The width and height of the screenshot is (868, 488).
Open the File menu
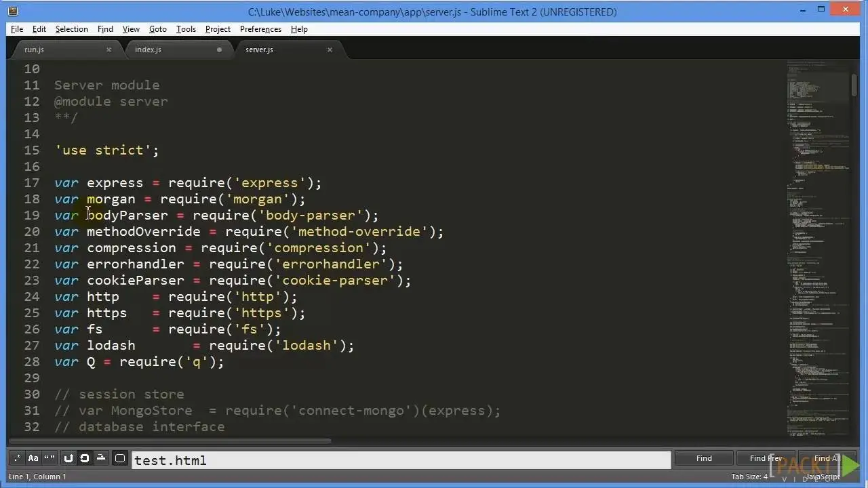pos(17,29)
